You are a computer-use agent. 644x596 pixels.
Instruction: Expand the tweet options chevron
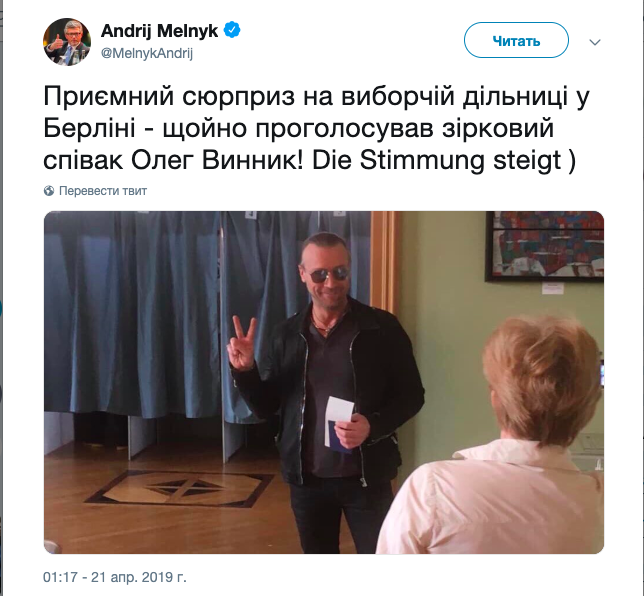[595, 42]
